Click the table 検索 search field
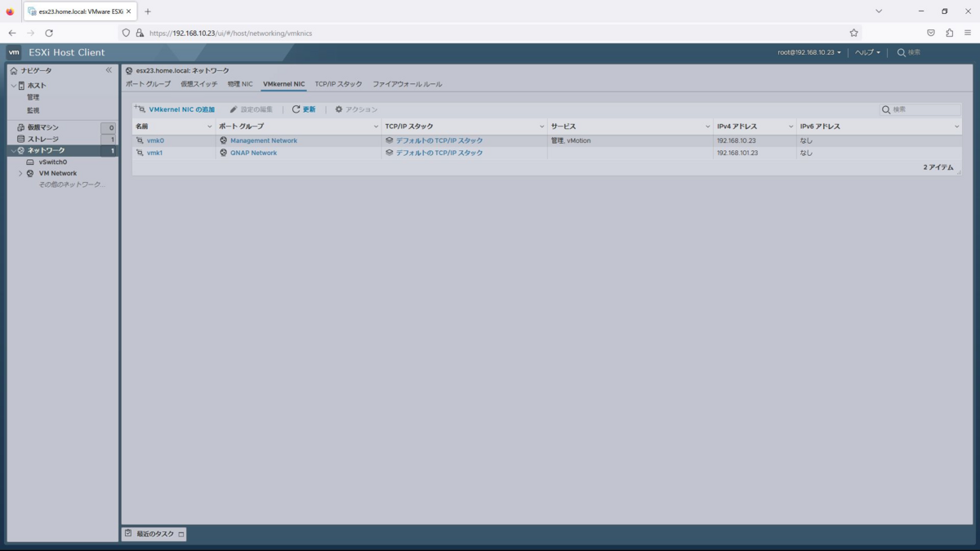This screenshot has height=551, width=980. (920, 109)
